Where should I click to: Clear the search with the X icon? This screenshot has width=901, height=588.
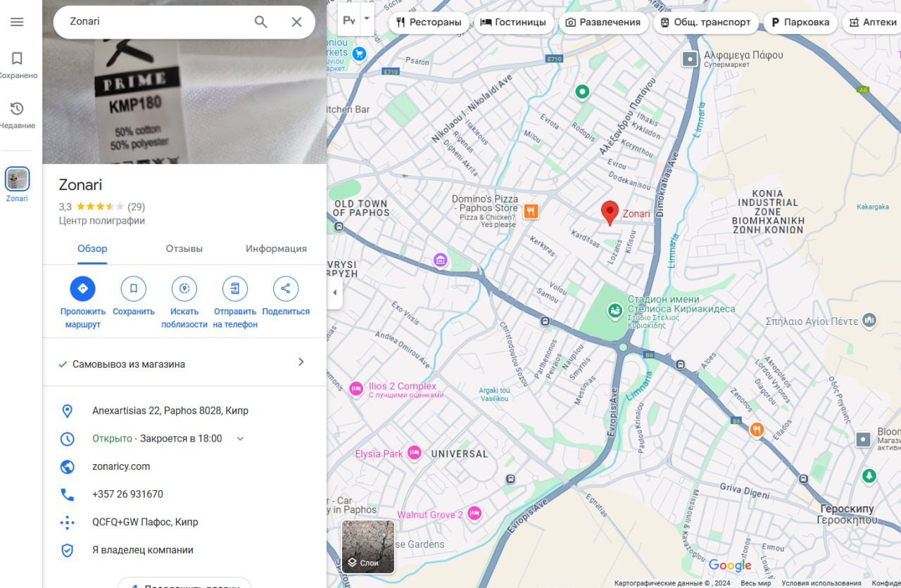tap(296, 22)
